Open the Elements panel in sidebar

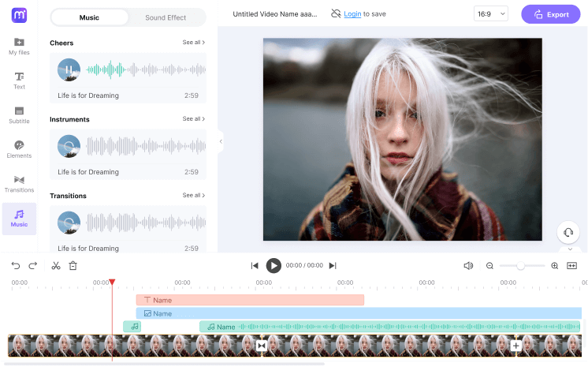coord(19,149)
